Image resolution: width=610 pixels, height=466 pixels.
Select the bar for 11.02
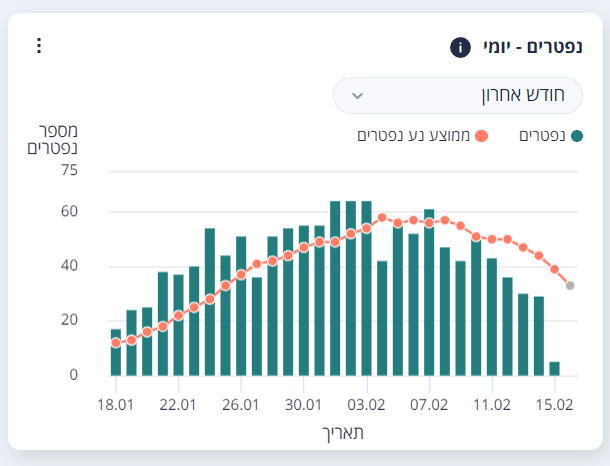[x=491, y=316]
